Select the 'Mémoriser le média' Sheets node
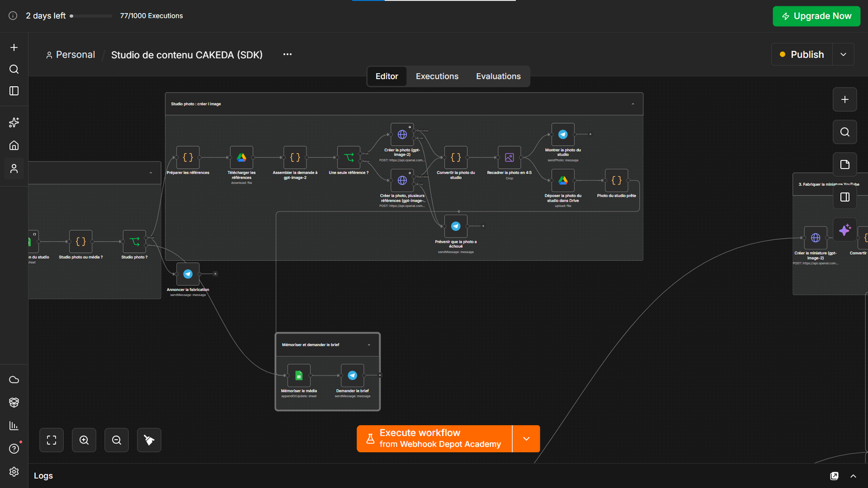 coord(299,375)
